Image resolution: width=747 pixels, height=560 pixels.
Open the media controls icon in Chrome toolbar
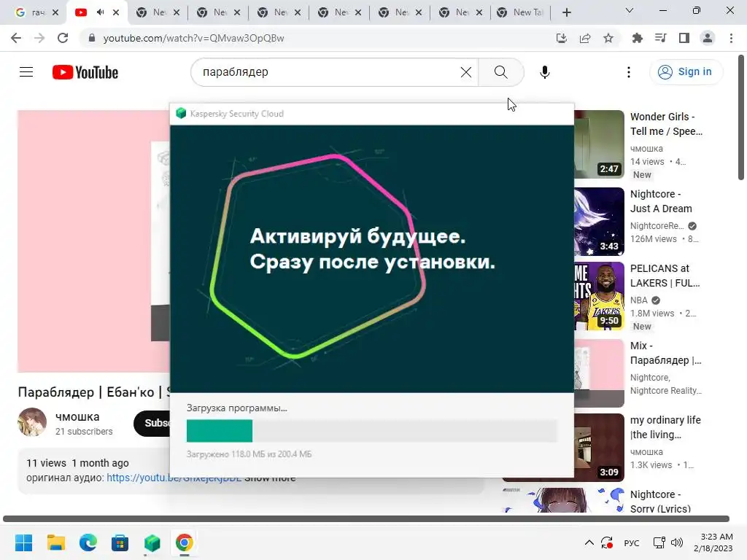coord(660,38)
